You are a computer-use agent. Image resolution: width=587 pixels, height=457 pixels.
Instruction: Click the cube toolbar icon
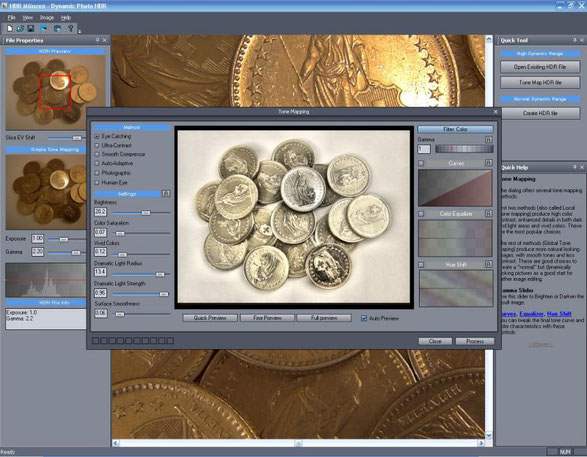(x=57, y=28)
